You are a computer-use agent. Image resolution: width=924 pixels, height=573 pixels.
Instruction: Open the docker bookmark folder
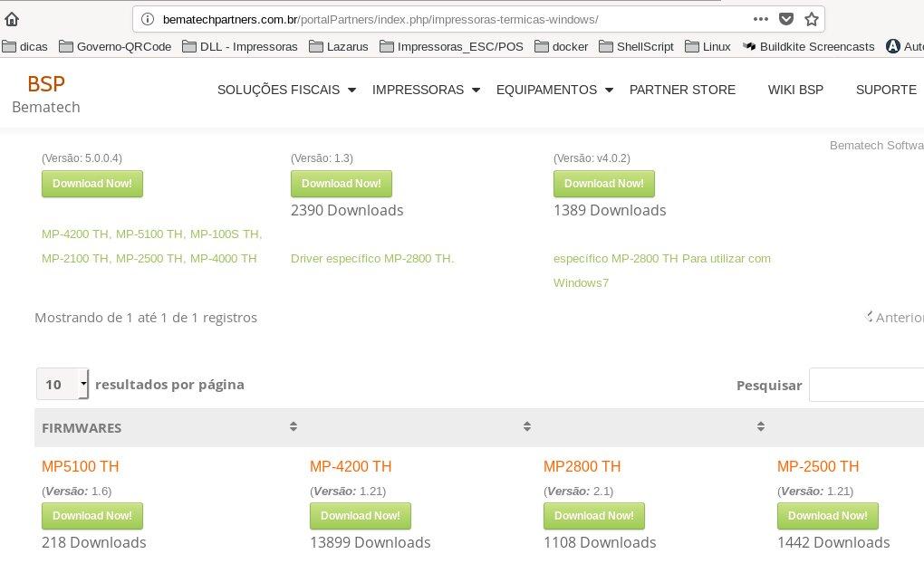click(561, 46)
